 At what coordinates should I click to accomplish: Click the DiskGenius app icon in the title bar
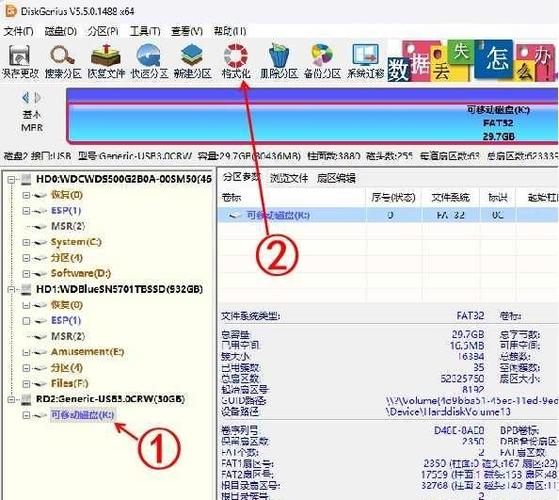click(10, 11)
